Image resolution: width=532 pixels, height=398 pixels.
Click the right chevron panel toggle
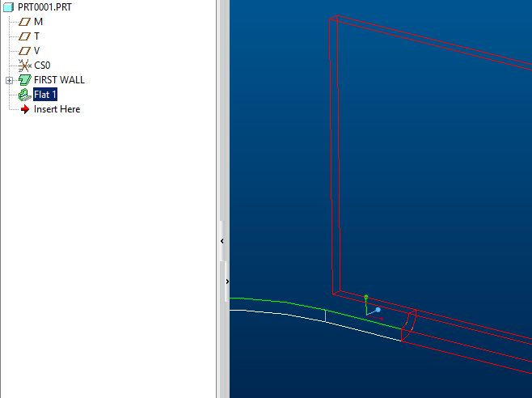click(227, 282)
